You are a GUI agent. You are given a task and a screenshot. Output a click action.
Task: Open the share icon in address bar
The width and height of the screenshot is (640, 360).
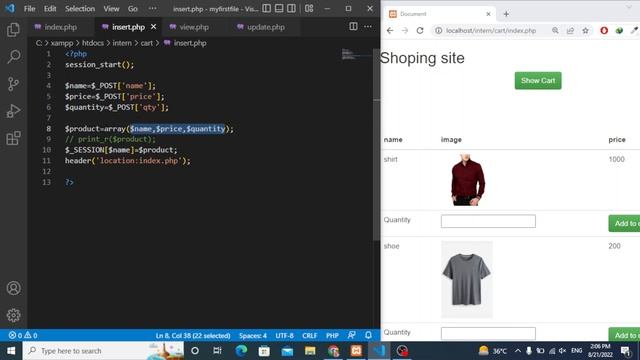570,31
